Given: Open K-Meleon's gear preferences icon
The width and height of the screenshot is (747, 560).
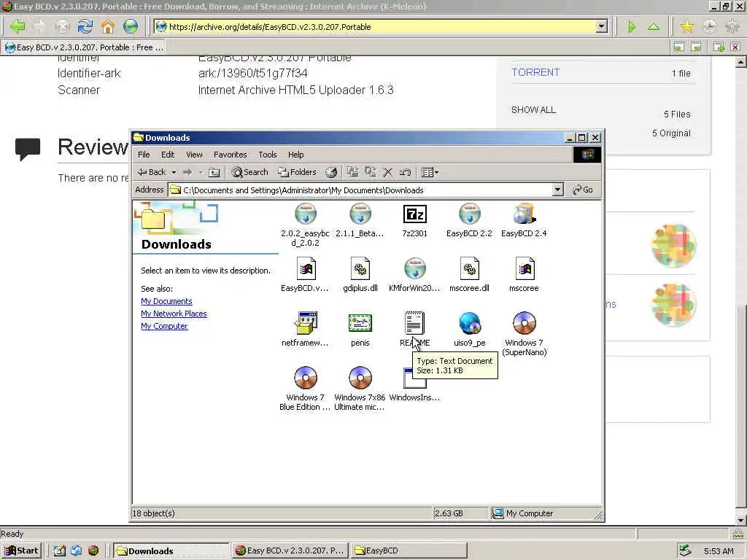Looking at the screenshot, I should click(x=732, y=26).
